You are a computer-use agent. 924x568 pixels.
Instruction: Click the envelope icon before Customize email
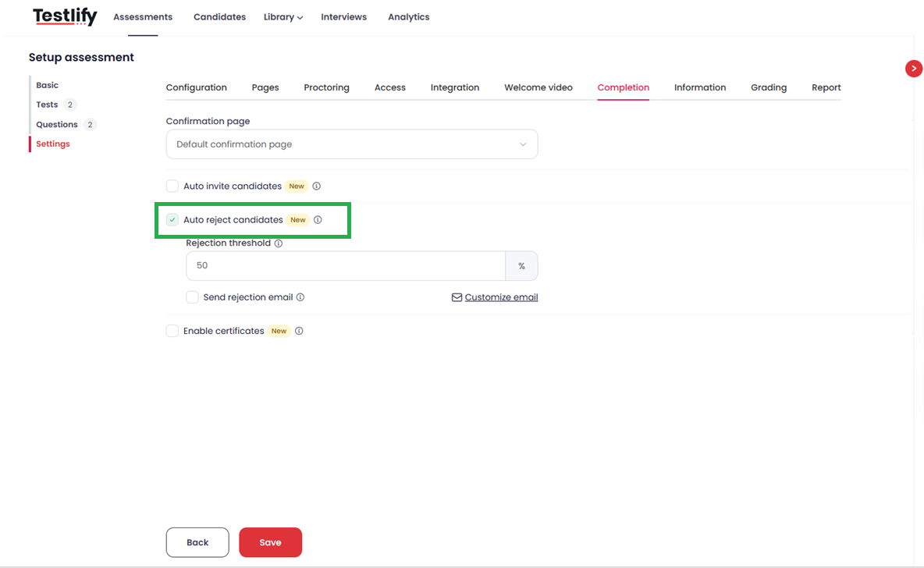click(457, 297)
